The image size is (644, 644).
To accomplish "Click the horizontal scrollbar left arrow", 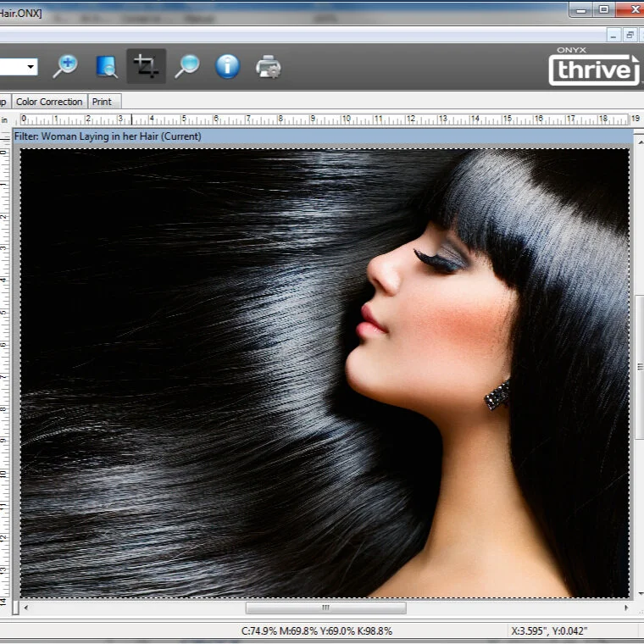I will tap(26, 608).
